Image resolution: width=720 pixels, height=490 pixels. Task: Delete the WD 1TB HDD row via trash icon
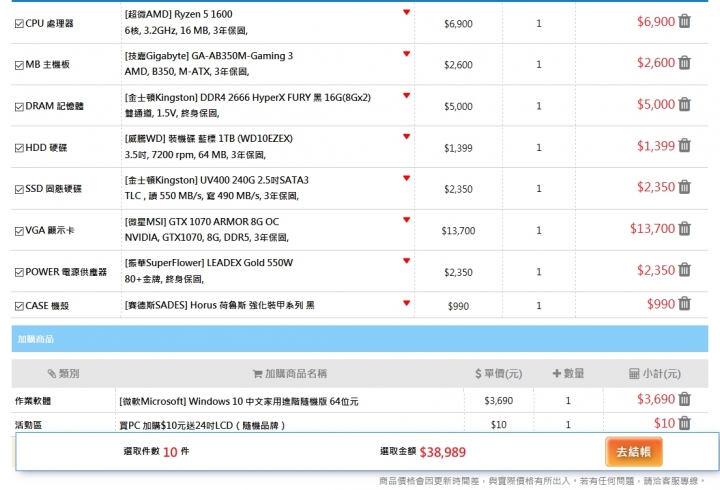[x=684, y=146]
